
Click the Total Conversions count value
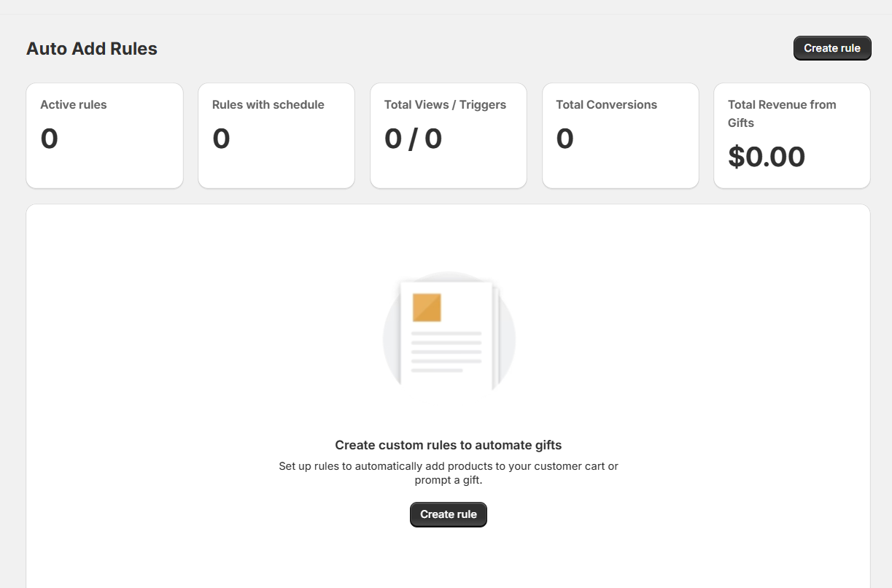[x=565, y=139]
